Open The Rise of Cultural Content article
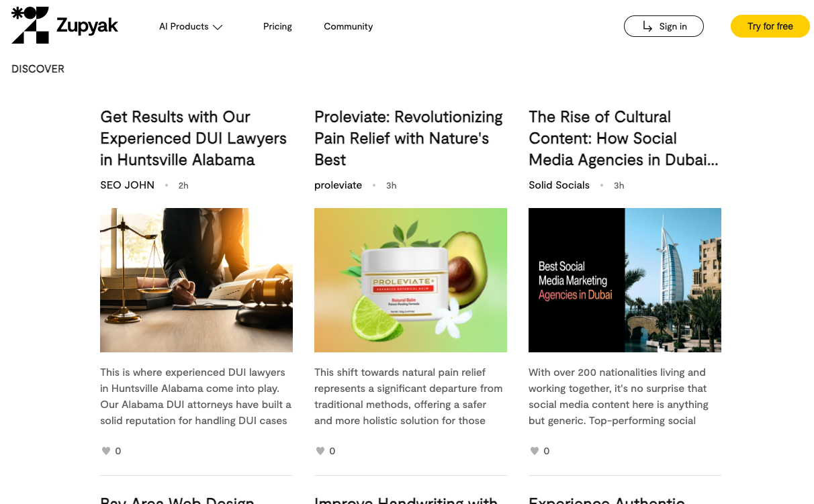This screenshot has width=814, height=504. [x=623, y=138]
